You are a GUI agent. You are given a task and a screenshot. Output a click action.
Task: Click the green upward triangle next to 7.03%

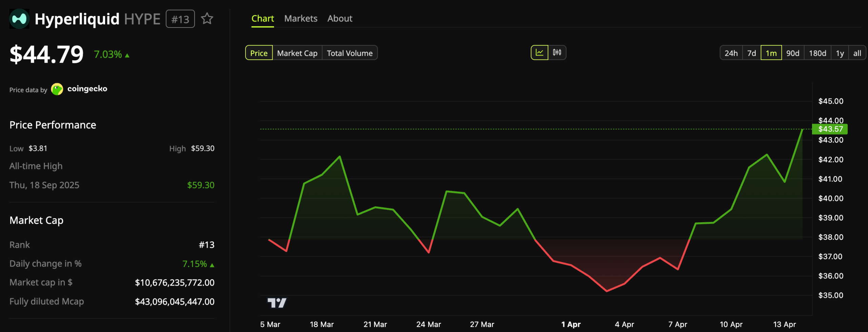[x=127, y=54]
